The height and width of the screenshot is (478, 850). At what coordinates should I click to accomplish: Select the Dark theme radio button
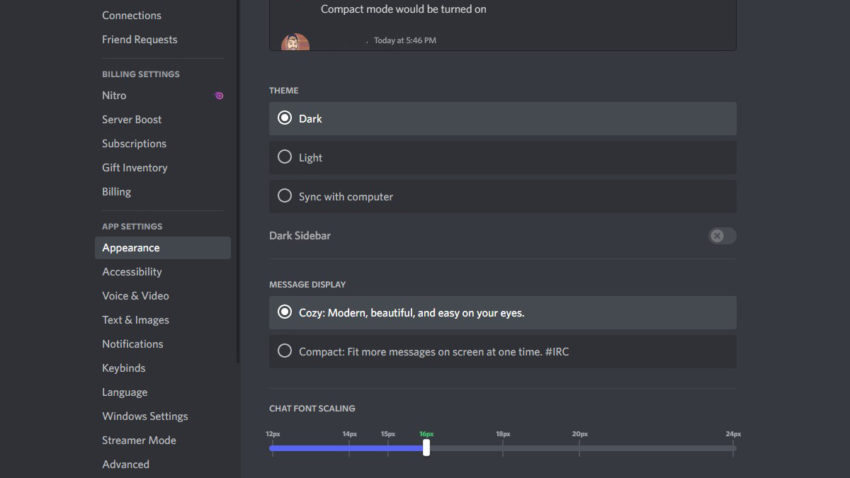pos(285,118)
